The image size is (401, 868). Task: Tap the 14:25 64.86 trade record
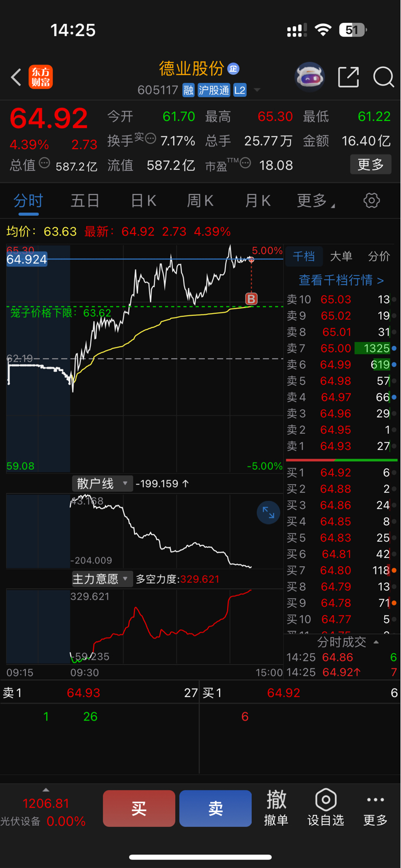[342, 657]
